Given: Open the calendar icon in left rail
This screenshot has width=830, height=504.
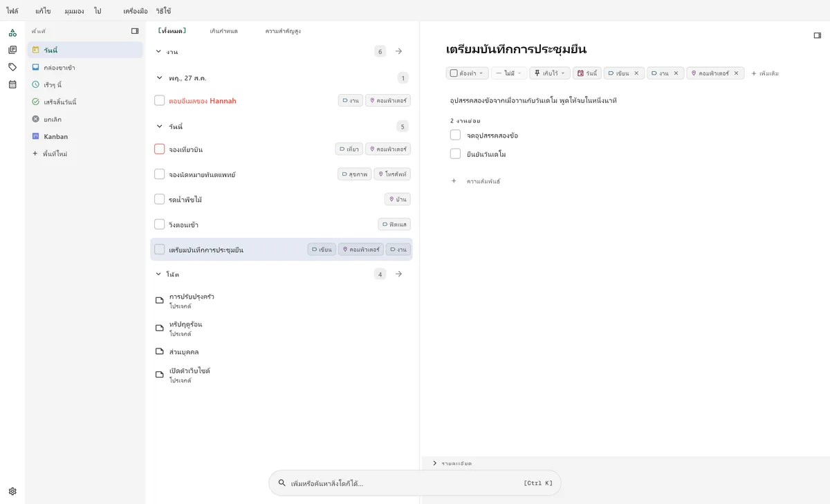Looking at the screenshot, I should [12, 84].
